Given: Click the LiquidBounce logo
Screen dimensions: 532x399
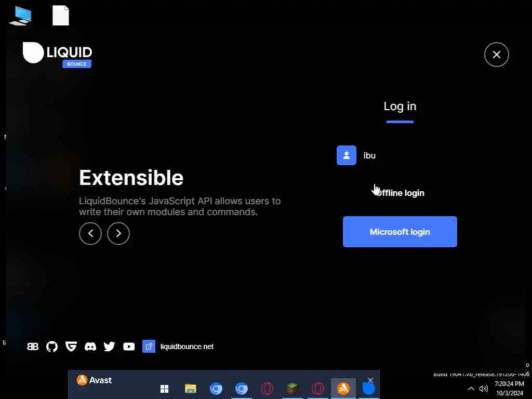Looking at the screenshot, I should [x=57, y=55].
